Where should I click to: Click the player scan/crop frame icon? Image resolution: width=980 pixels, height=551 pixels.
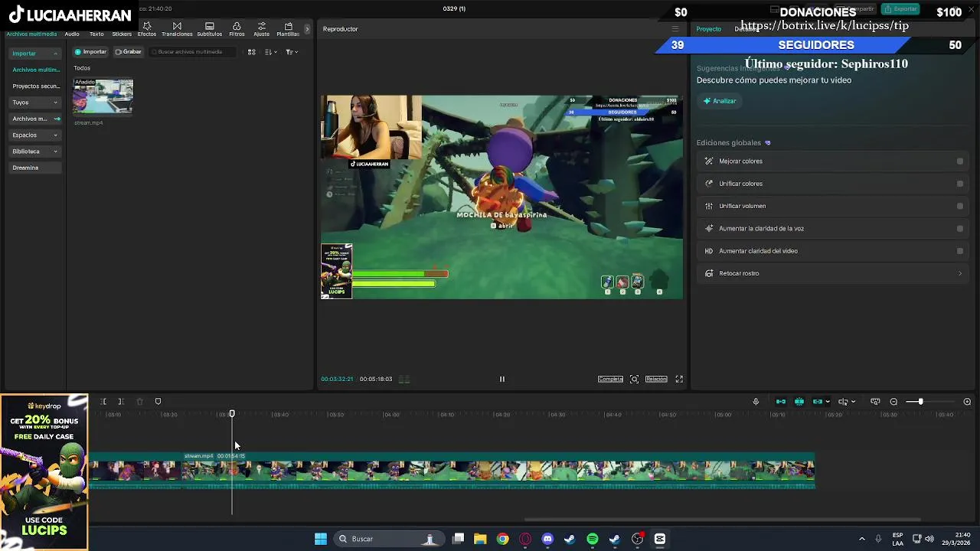(x=634, y=379)
